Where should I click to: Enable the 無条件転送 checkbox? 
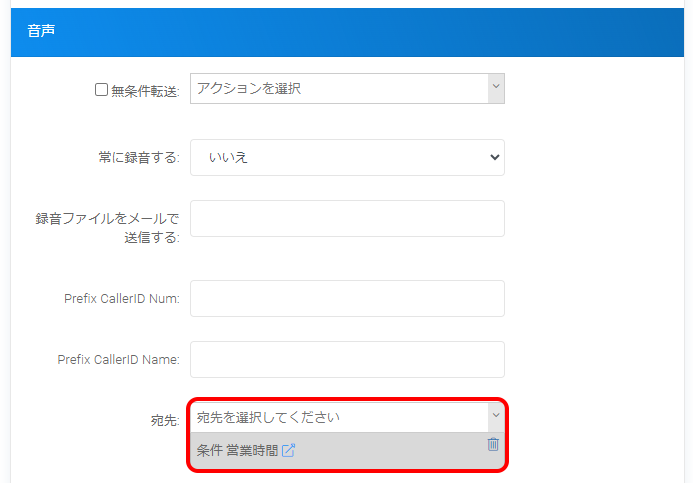click(x=101, y=90)
